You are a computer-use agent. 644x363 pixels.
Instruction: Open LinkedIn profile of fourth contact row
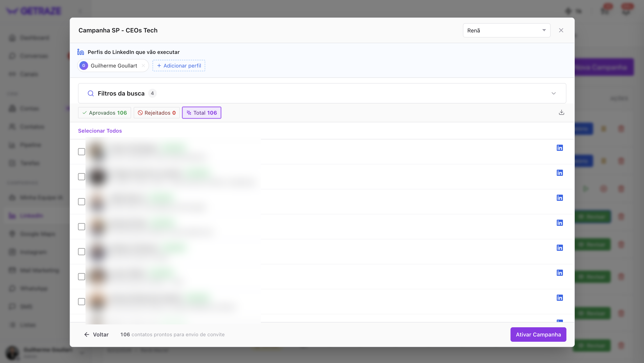(x=560, y=223)
